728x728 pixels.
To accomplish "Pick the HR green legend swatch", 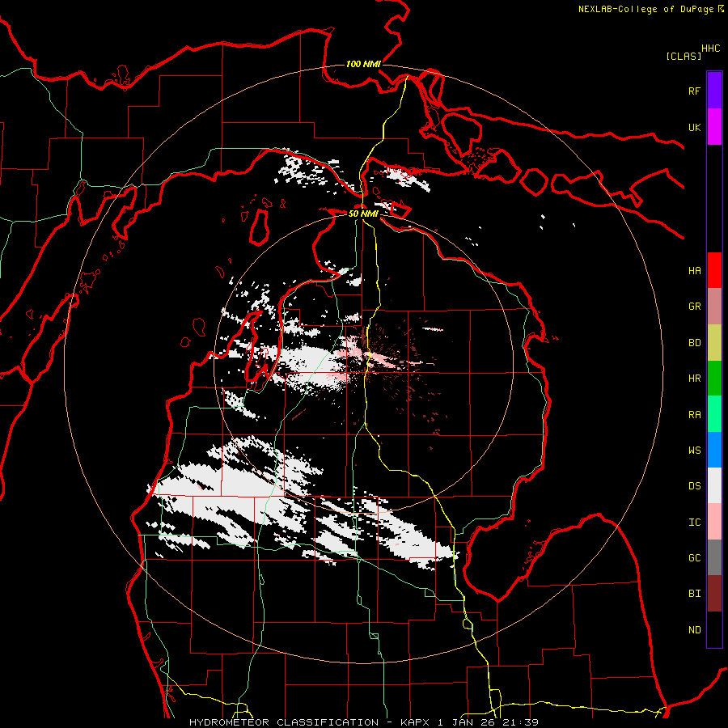I will [714, 378].
